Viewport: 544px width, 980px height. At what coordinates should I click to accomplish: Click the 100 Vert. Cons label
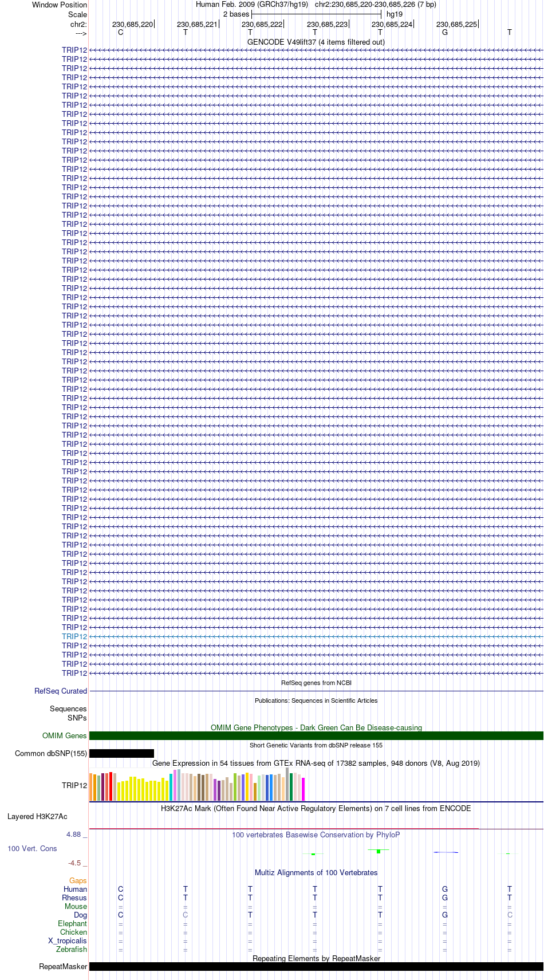[x=32, y=849]
